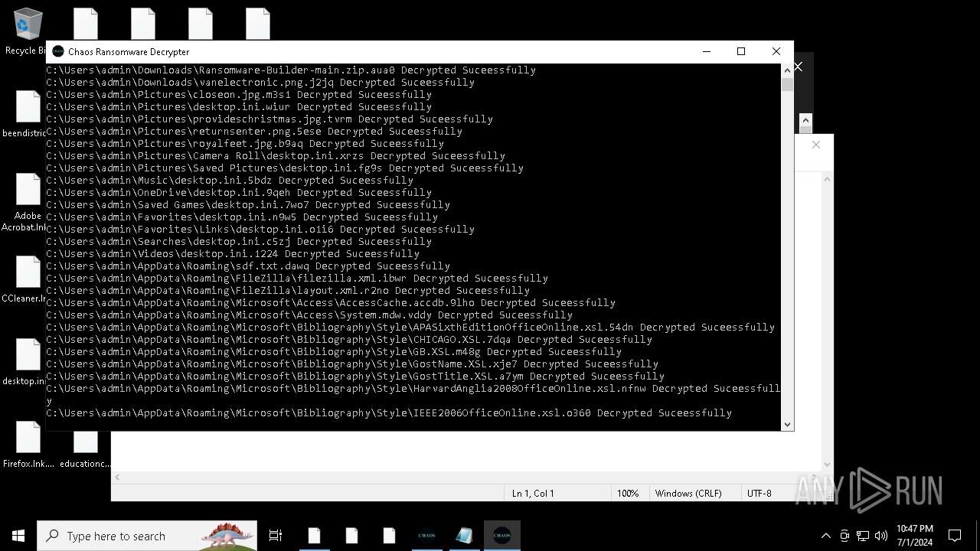
Task: Close the Chaos Ransomware Decrypter window
Action: tap(776, 51)
